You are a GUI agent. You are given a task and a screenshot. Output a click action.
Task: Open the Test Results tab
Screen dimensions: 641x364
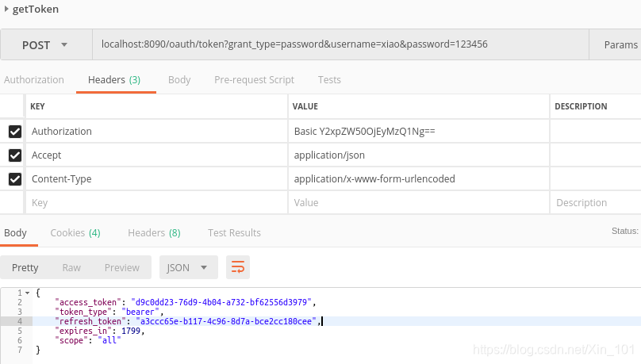[234, 233]
